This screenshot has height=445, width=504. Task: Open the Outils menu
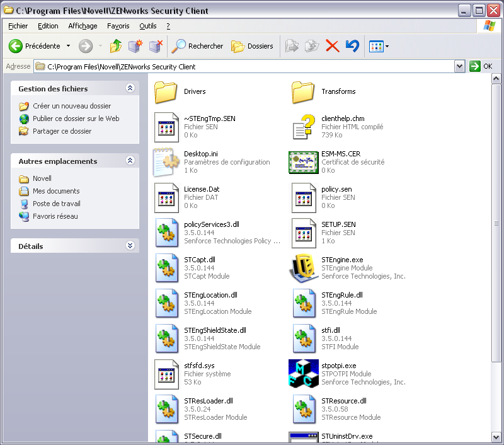(x=148, y=26)
